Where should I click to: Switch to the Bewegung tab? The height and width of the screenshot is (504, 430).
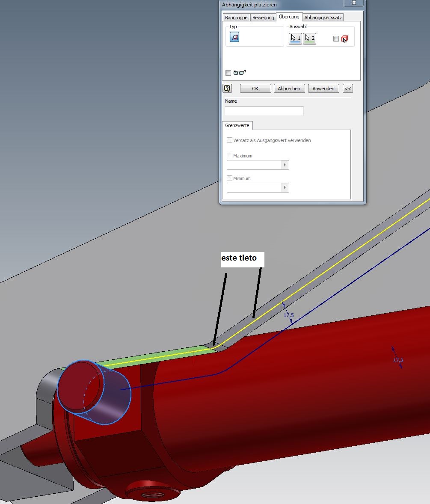(x=263, y=18)
